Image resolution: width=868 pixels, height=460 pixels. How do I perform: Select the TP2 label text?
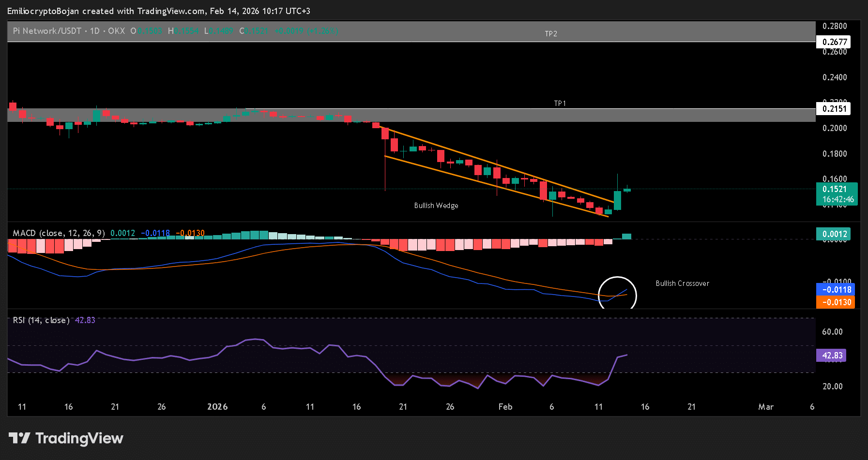[x=551, y=34]
